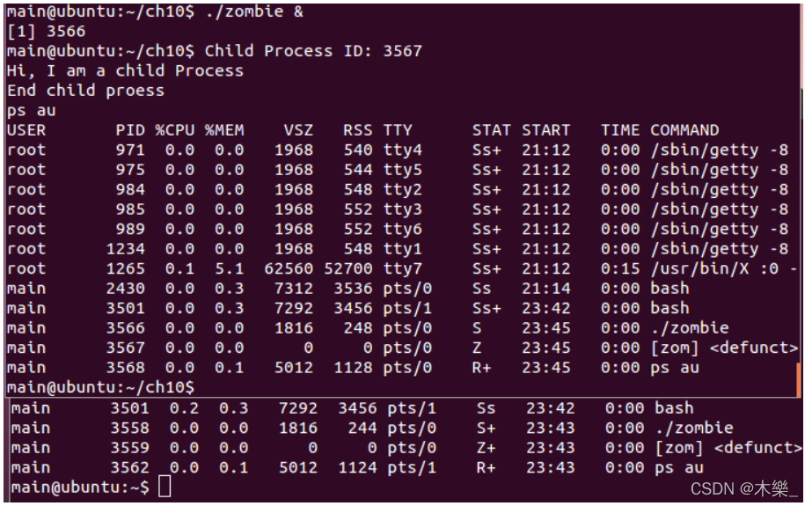Click the 21:14 start time of bash
The height and width of the screenshot is (506, 812).
(x=545, y=289)
